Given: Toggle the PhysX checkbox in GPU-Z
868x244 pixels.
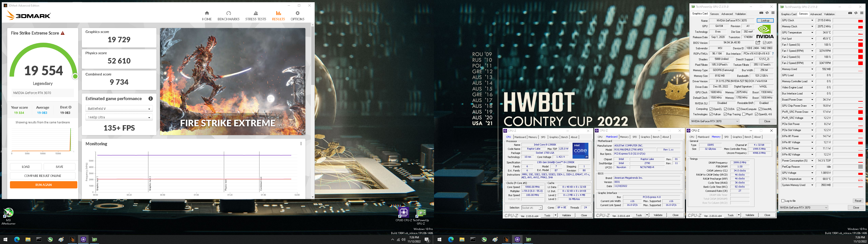Looking at the screenshot, I should (x=744, y=115).
